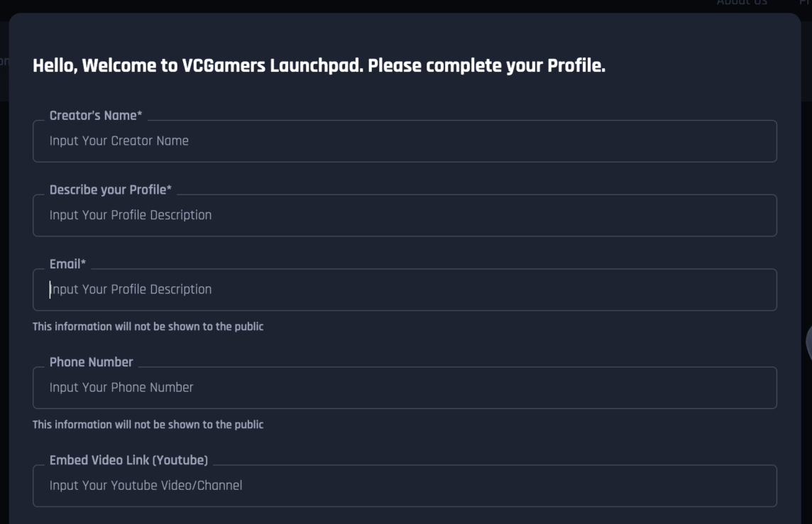This screenshot has width=812, height=524.
Task: Click the Email input box
Action: coord(405,289)
